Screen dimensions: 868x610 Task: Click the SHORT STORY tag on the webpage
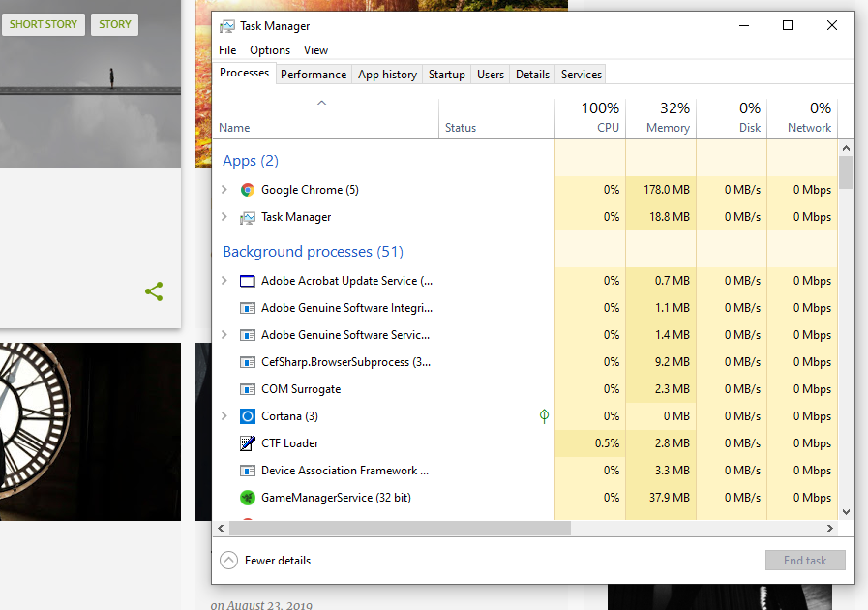[44, 24]
